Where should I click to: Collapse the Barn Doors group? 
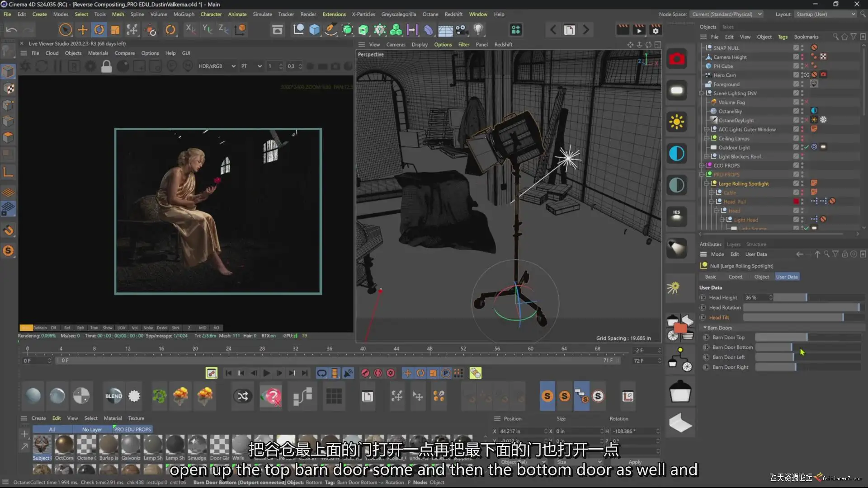point(705,328)
